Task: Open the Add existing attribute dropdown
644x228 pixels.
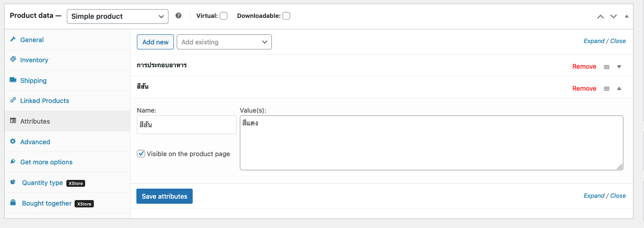Action: (224, 42)
